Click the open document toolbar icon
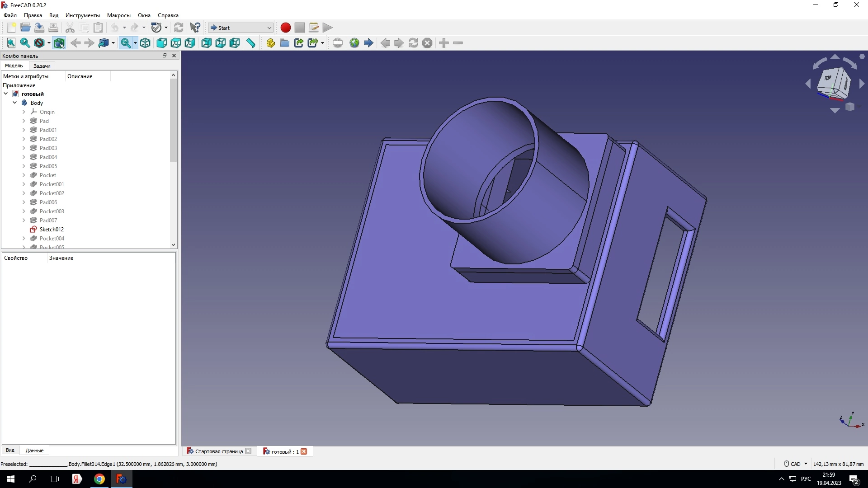 (x=25, y=28)
